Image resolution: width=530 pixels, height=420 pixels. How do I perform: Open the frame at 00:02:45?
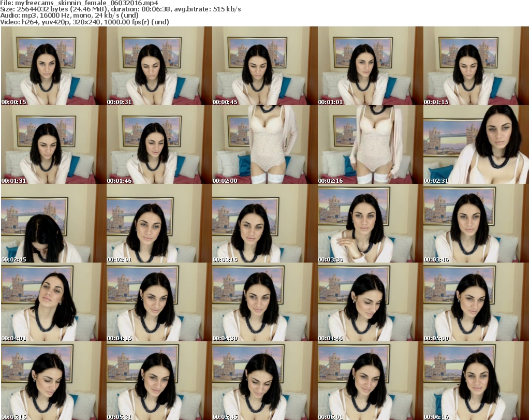53,223
